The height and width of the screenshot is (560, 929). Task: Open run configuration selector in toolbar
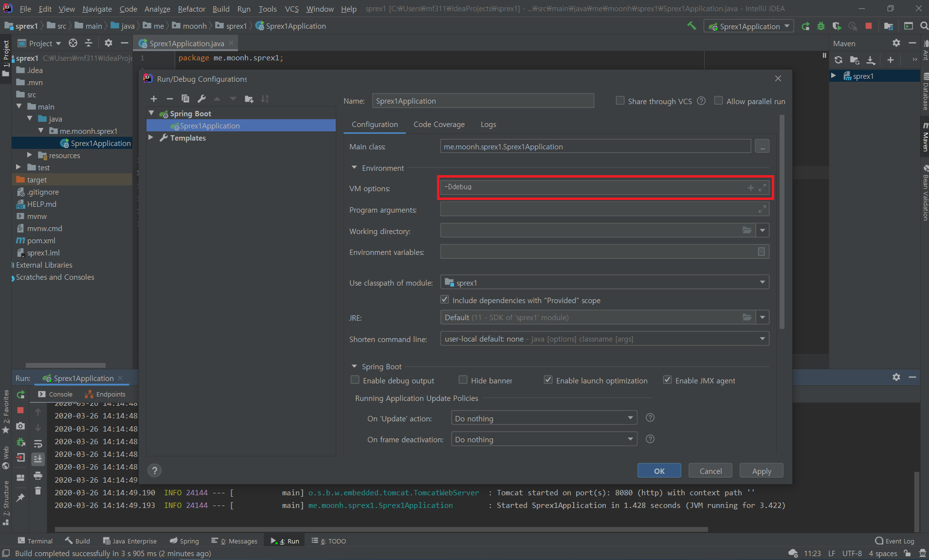(748, 26)
